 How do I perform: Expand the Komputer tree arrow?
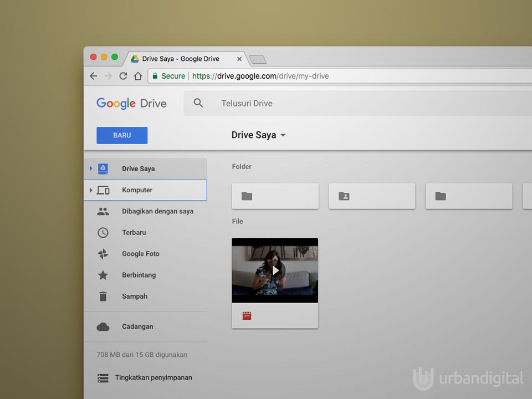[91, 190]
